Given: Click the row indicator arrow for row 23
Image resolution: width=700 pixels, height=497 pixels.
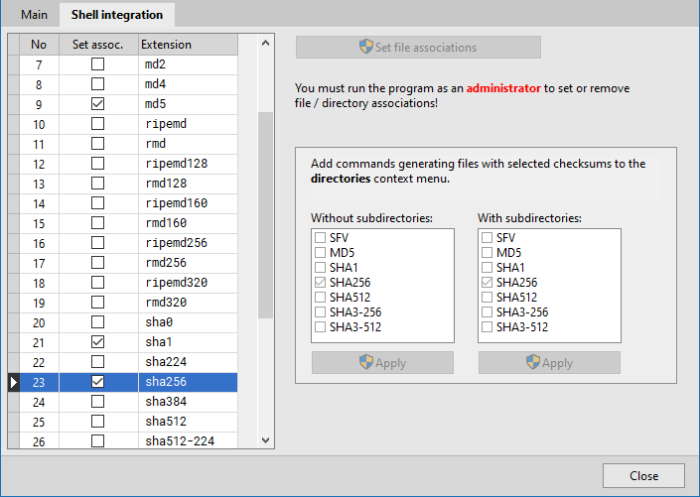Looking at the screenshot, I should click(13, 382).
